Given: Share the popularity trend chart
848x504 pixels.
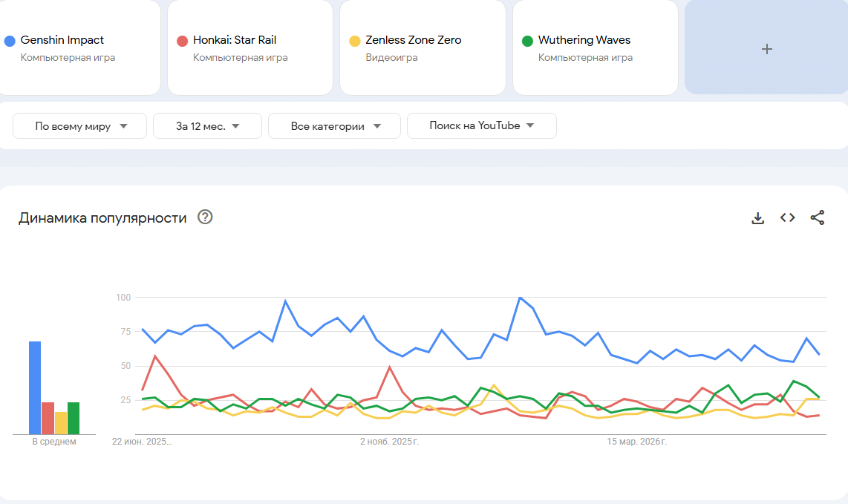Looking at the screenshot, I should click(817, 217).
